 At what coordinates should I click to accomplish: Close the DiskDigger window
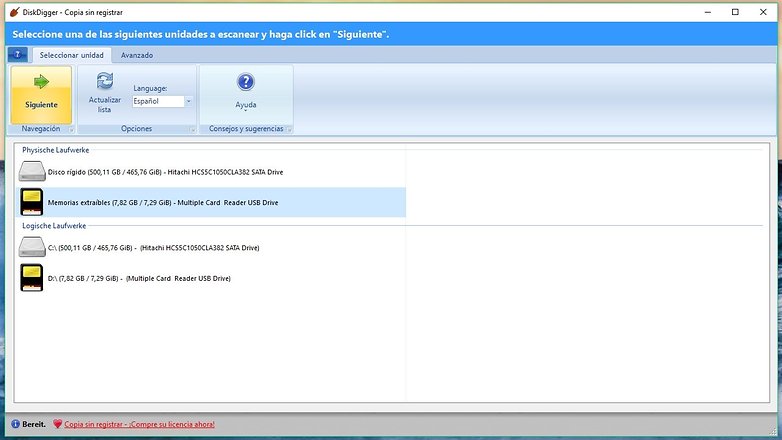coord(763,12)
